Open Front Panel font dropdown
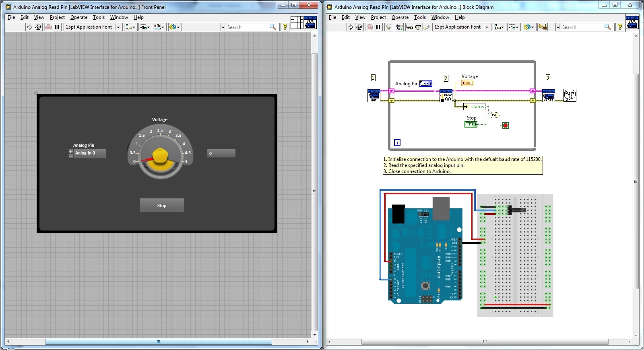The height and width of the screenshot is (350, 644). pos(93,27)
